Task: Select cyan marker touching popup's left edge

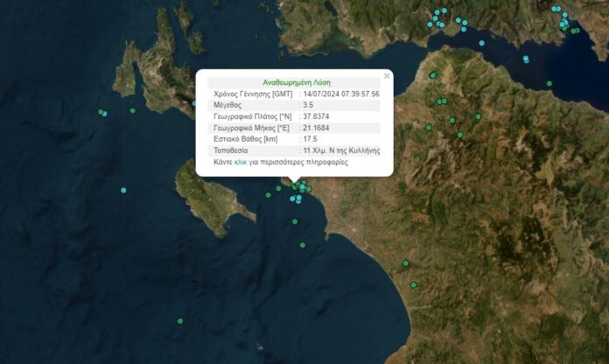Action: point(195,104)
